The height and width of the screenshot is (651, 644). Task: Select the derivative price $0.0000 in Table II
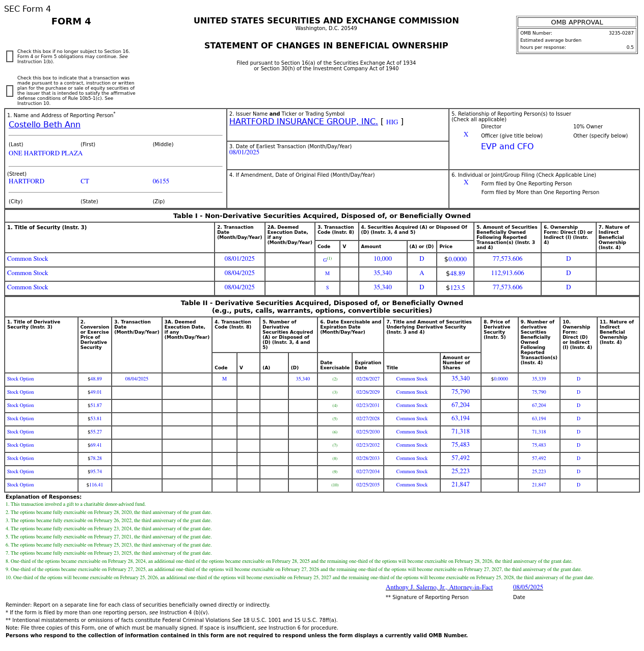[x=499, y=379]
